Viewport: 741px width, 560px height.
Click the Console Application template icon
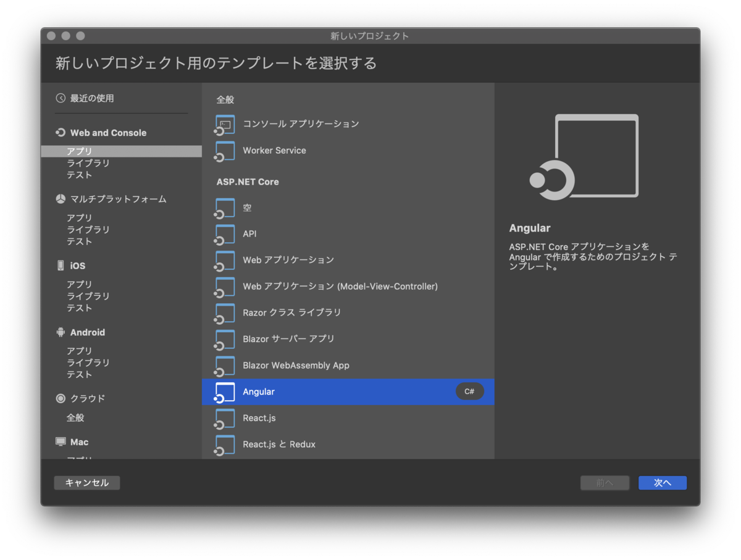(225, 125)
